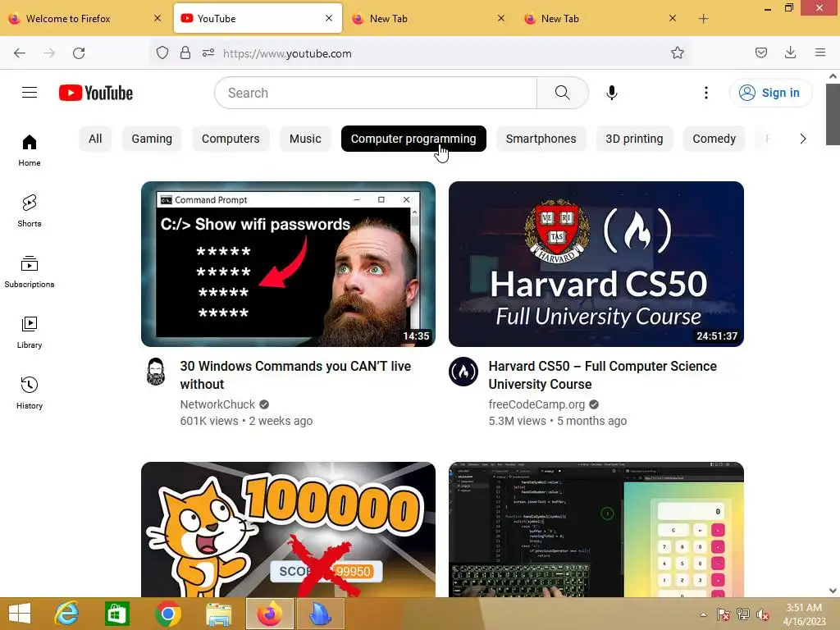Screen dimensions: 840x630
Task: Select the Gaming category chip
Action: coord(152,139)
